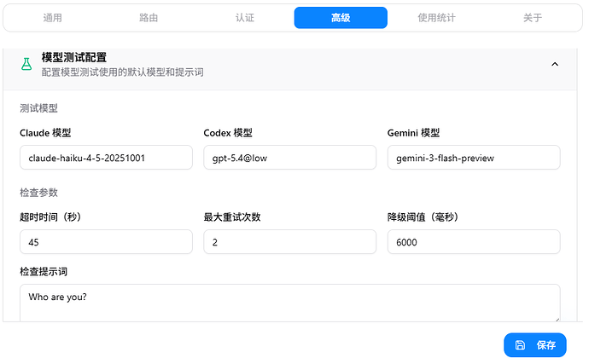The height and width of the screenshot is (364, 589).
Task: Click the 模型测试配置 section header title
Action: (74, 57)
